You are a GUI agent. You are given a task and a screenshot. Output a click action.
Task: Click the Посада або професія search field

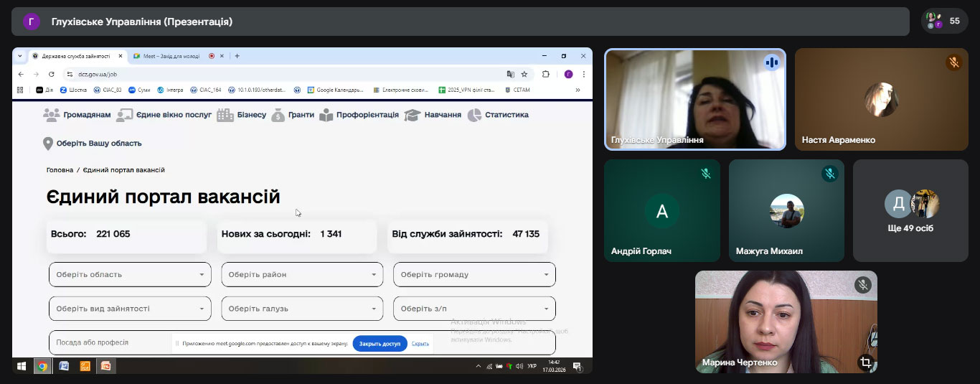tap(108, 342)
